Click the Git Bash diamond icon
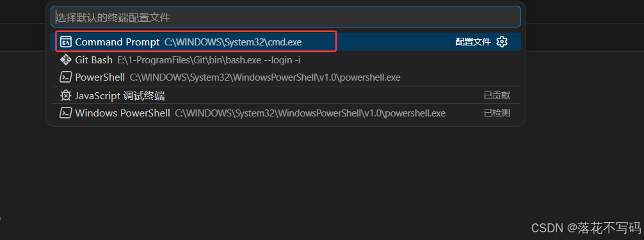This screenshot has width=644, height=240. click(x=66, y=60)
